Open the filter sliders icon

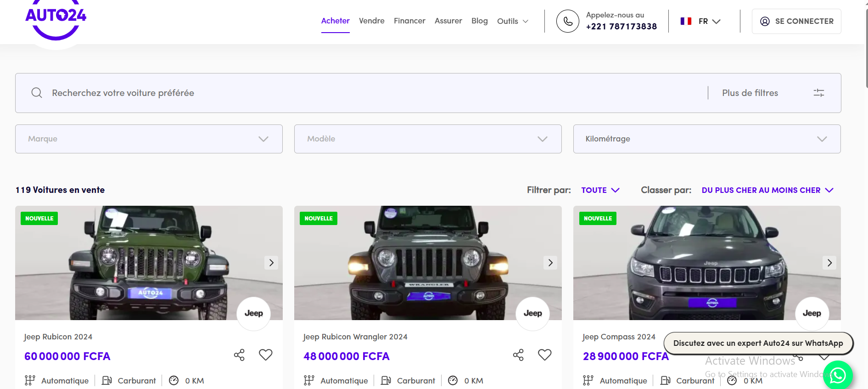point(818,93)
